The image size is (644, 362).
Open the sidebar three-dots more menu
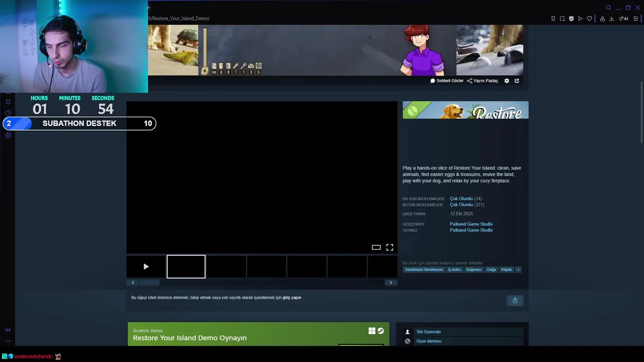coord(8,341)
